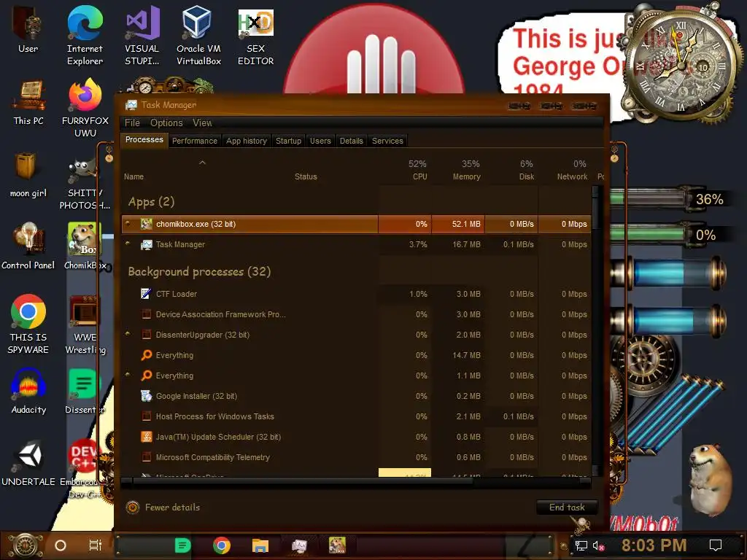747x560 pixels.
Task: Switch to the Startup tab
Action: 288,141
